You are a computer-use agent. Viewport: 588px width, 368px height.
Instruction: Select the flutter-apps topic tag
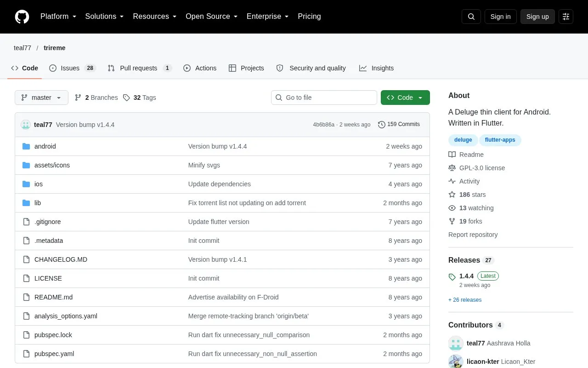point(500,140)
